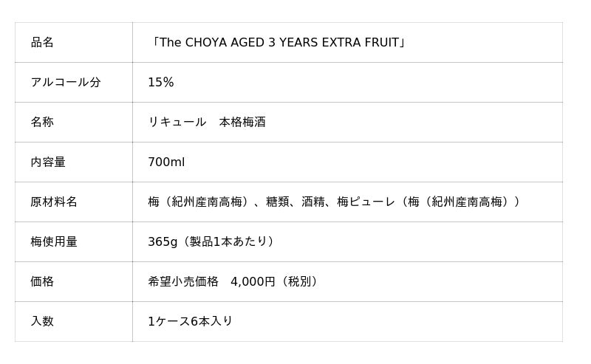
Task: Click the アルコール分 label cell
Action: (x=66, y=83)
